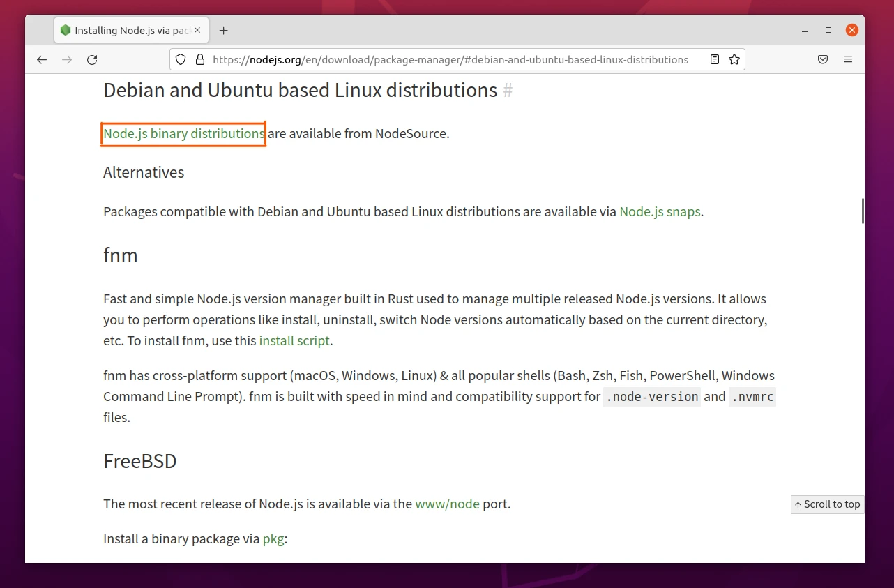Reload the current page
894x588 pixels.
pos(92,59)
